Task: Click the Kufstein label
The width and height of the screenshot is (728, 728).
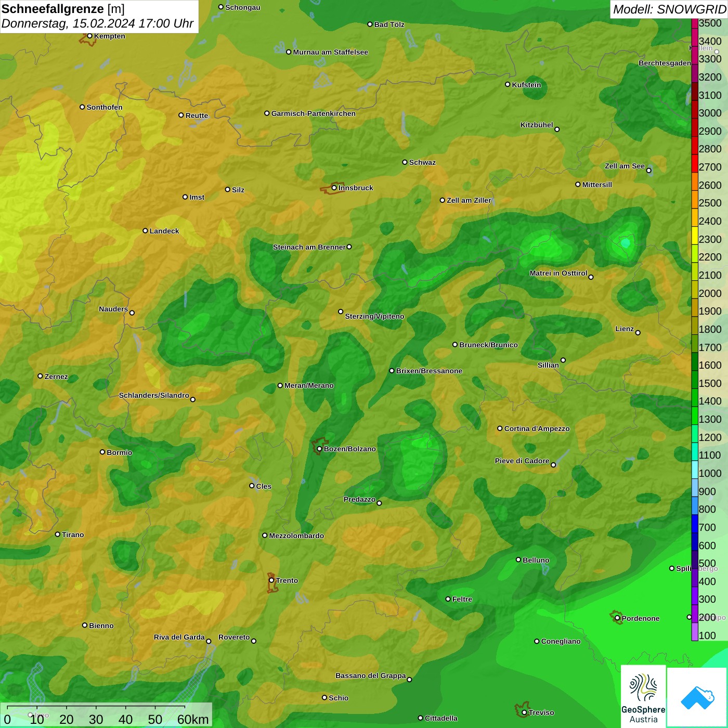Action: (x=526, y=85)
